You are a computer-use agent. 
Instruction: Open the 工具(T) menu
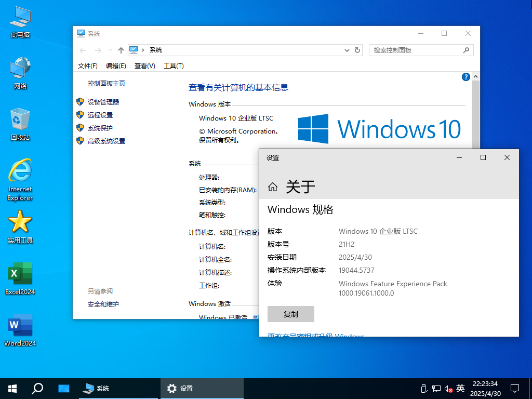point(174,66)
